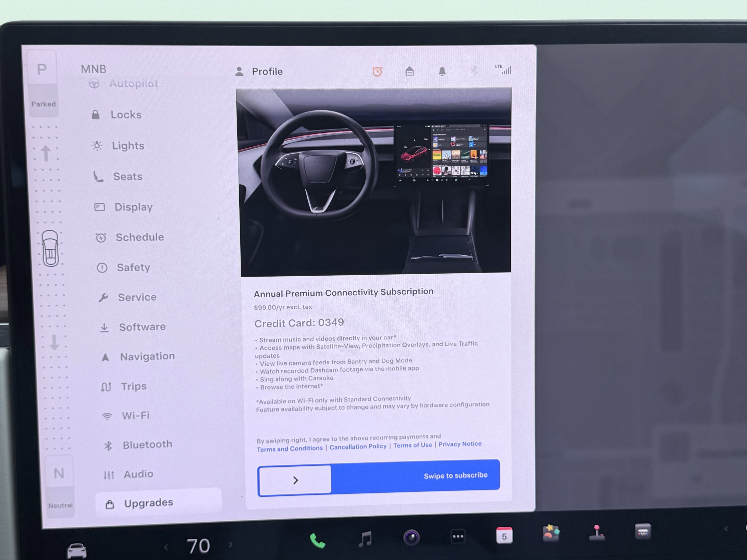
Task: Switch to the Software section
Action: [142, 326]
